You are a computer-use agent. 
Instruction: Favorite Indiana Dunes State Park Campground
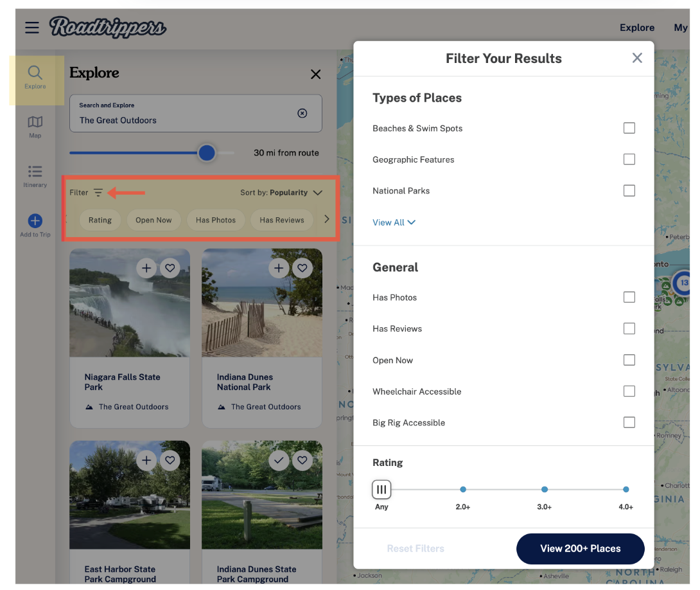[302, 460]
